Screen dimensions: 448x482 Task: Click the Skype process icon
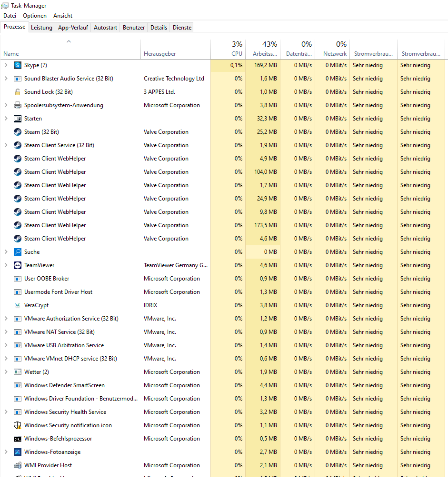pos(18,65)
